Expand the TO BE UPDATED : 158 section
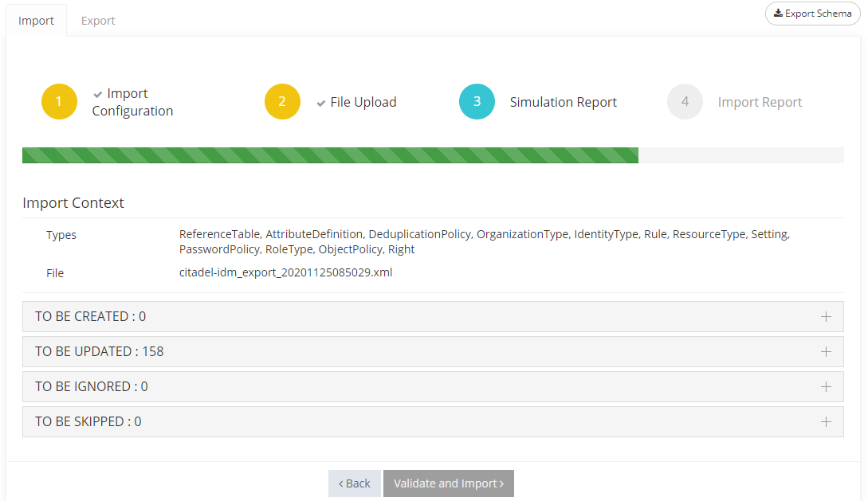 [100, 352]
